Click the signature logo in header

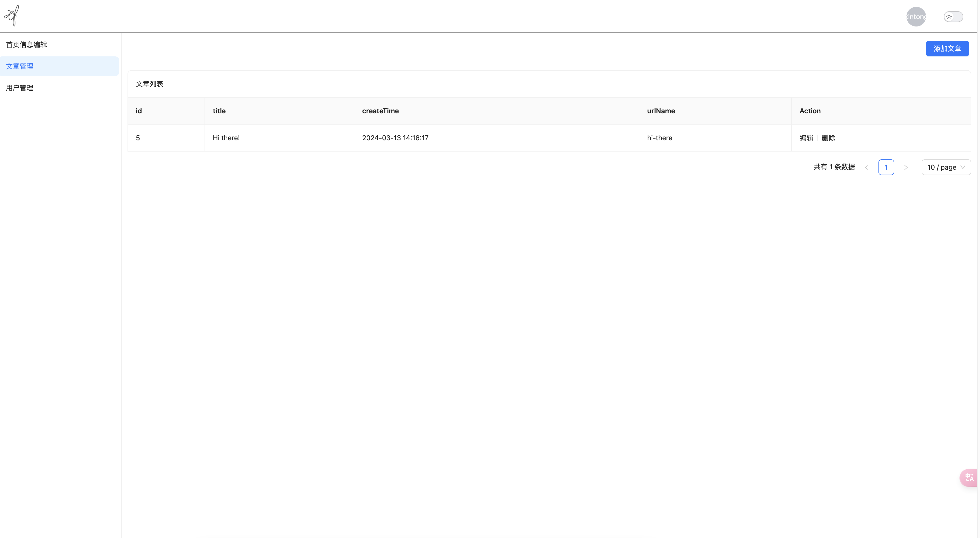coord(12,16)
